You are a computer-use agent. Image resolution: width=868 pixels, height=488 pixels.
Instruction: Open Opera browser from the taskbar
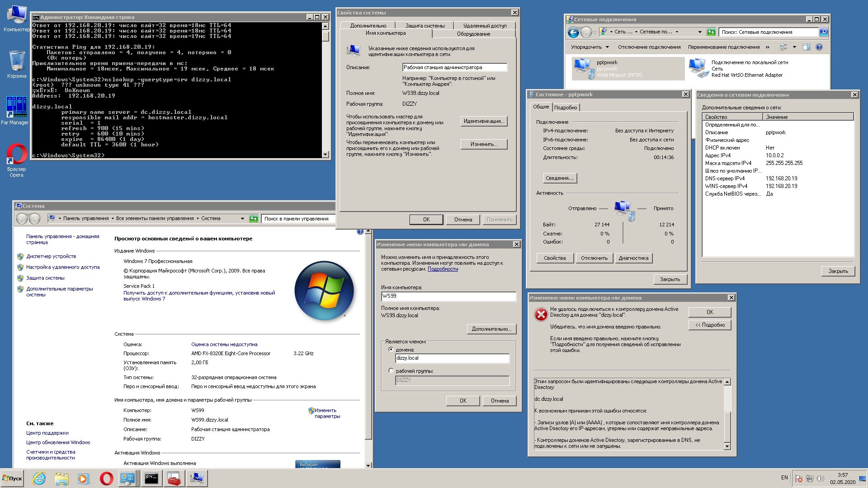(106, 478)
